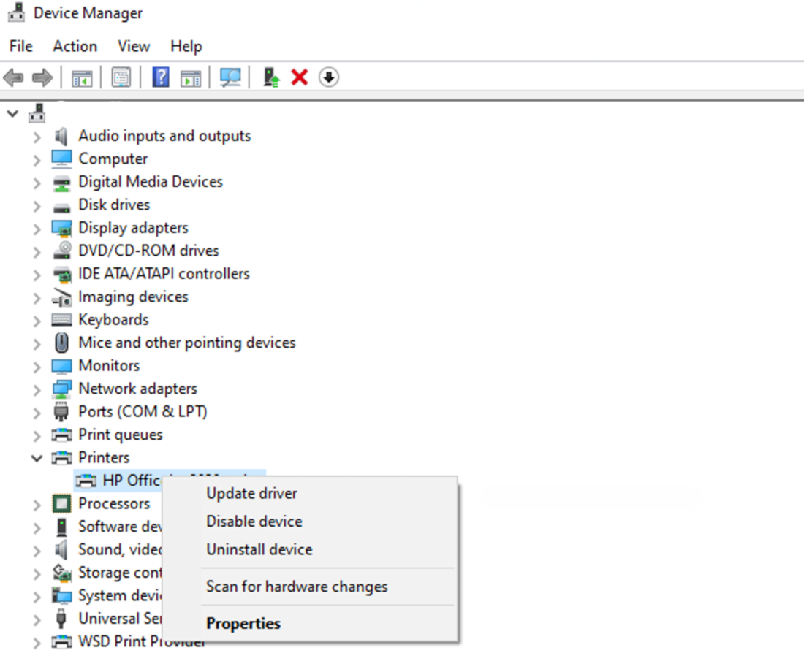Open the View menu
Image resolution: width=804 pixels, height=672 pixels.
click(x=133, y=46)
